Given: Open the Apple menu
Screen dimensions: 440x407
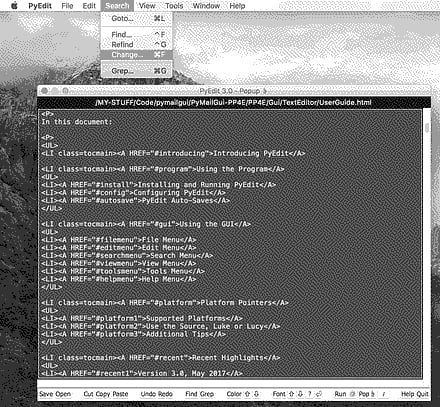Looking at the screenshot, I should click(x=14, y=6).
